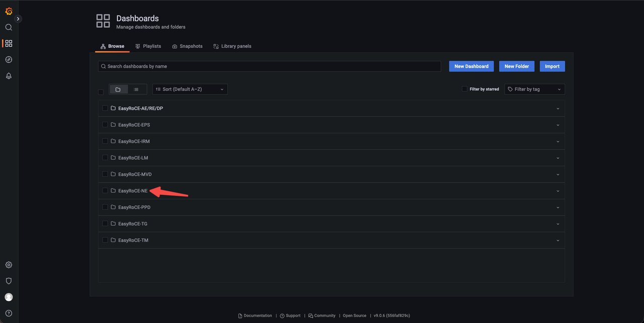This screenshot has height=323, width=644.
Task: Expand the EasyRoCE-AE/RE/DP folder chevron
Action: tap(558, 108)
